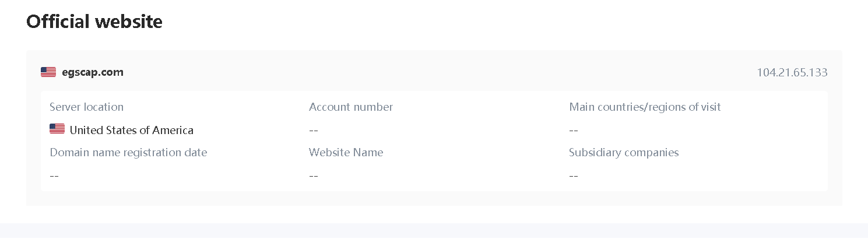Click the Subsidiary companies label
This screenshot has height=246, width=868.
pos(624,152)
